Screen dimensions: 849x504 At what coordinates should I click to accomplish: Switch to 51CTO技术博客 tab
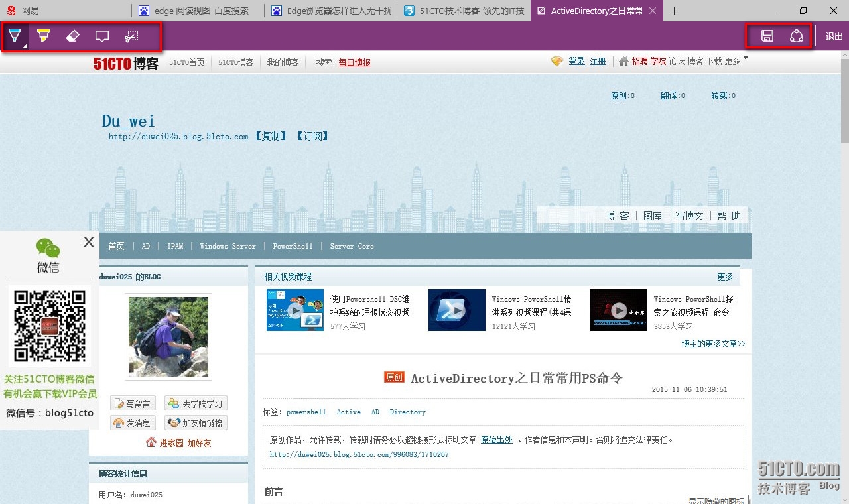tap(464, 11)
